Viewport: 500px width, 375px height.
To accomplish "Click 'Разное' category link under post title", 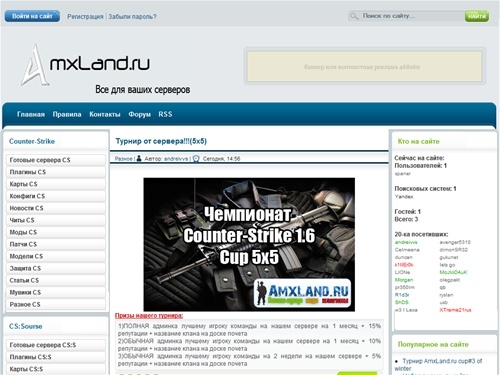I will tap(123, 159).
